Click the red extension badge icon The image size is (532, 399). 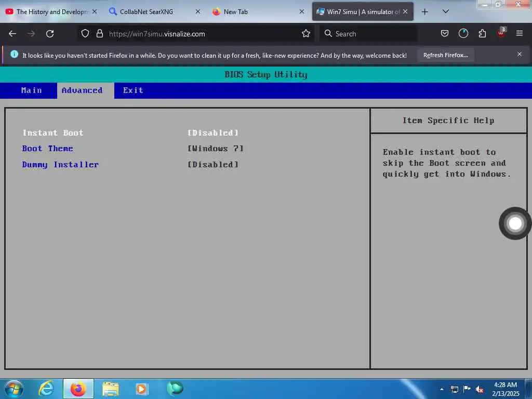tap(501, 33)
